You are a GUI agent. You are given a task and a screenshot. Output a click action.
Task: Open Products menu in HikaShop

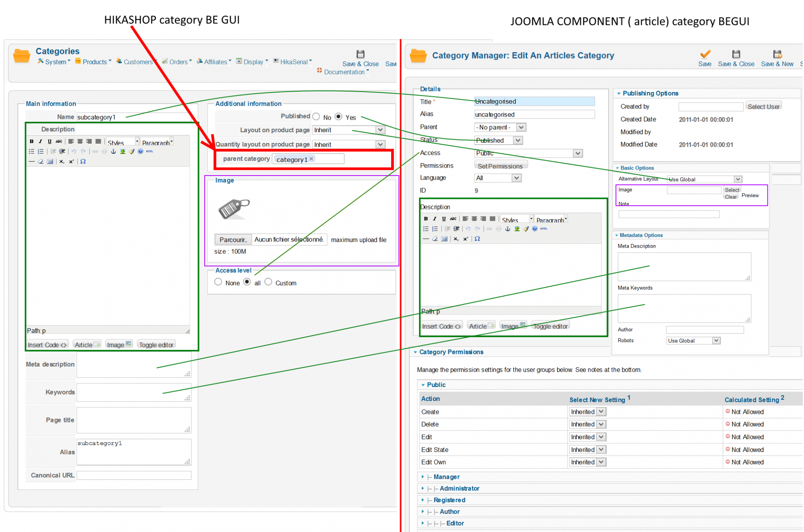[93, 61]
